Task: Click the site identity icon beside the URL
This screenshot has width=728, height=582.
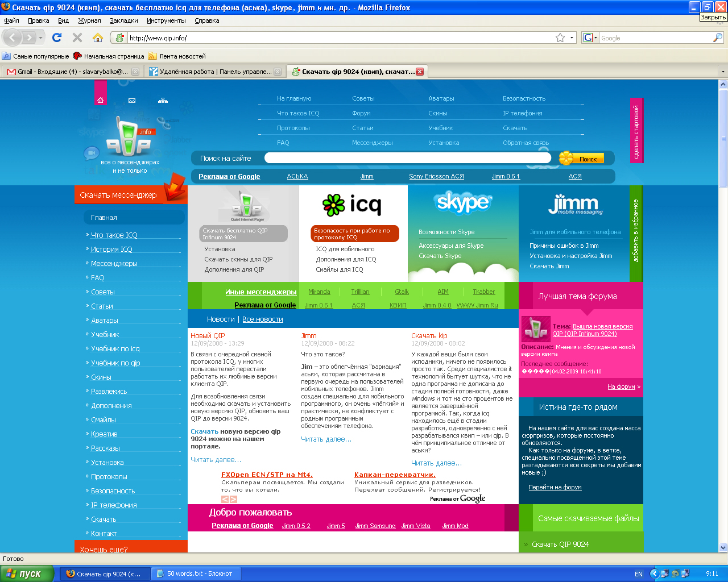Action: (119, 38)
